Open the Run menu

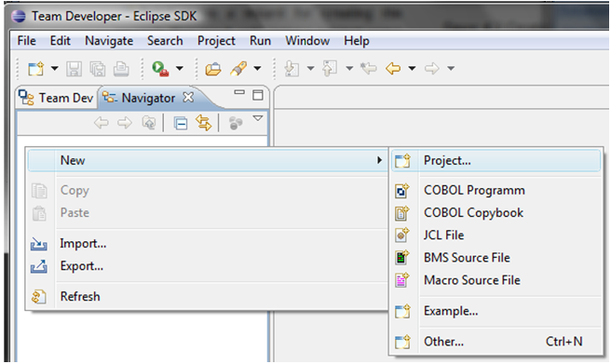point(260,40)
